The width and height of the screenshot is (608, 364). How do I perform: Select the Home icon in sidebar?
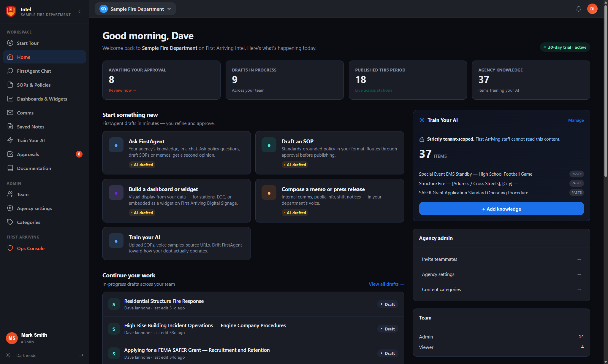tap(10, 57)
